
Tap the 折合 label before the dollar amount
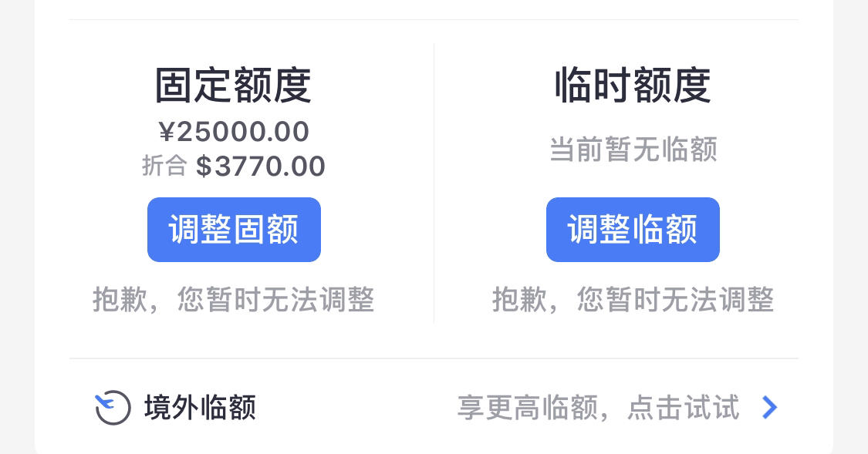(164, 166)
